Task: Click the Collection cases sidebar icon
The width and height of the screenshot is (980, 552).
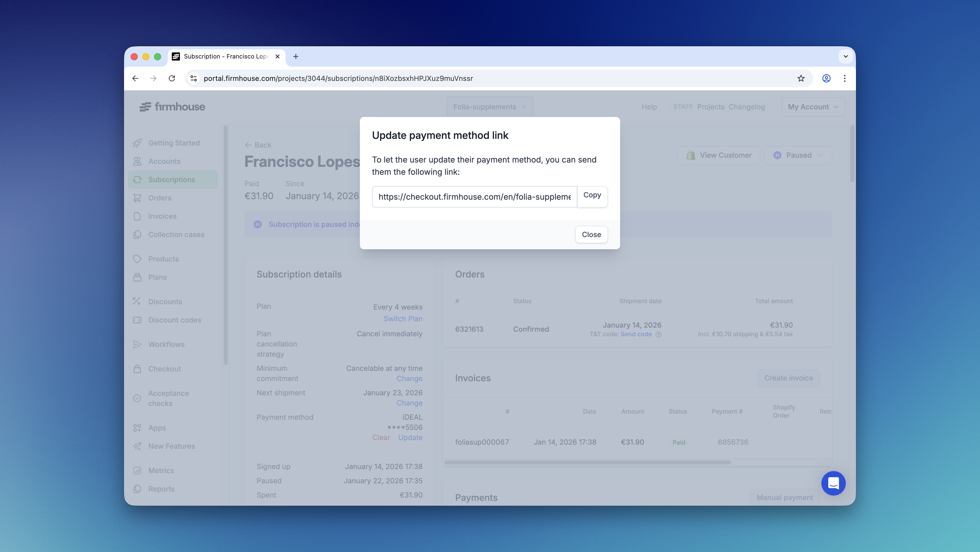Action: pos(138,235)
